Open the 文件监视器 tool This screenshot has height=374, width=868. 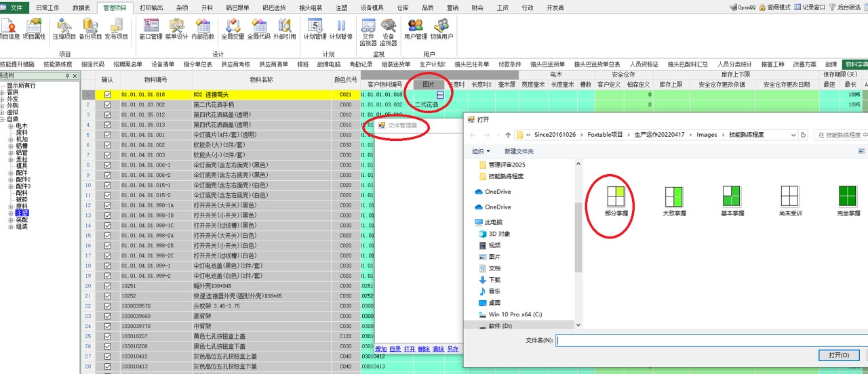coord(368,32)
